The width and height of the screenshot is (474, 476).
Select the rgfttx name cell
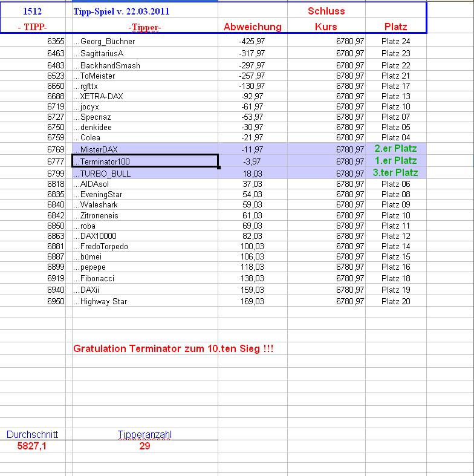[x=144, y=86]
